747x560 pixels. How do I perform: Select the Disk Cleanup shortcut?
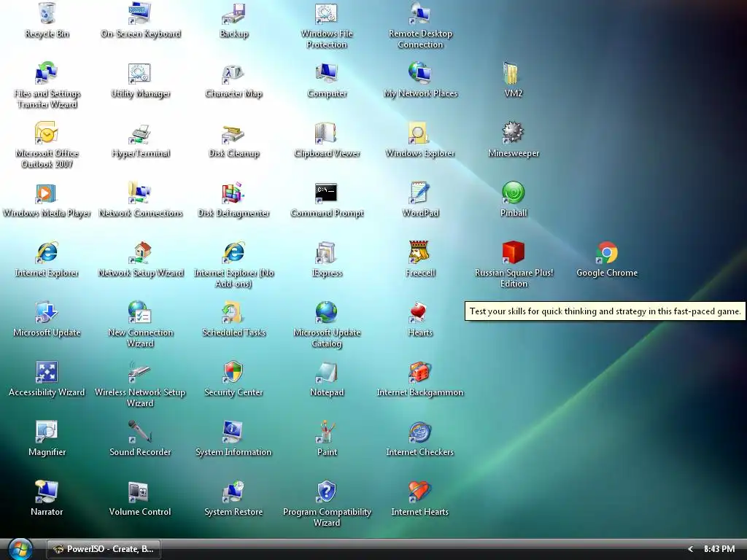point(233,133)
